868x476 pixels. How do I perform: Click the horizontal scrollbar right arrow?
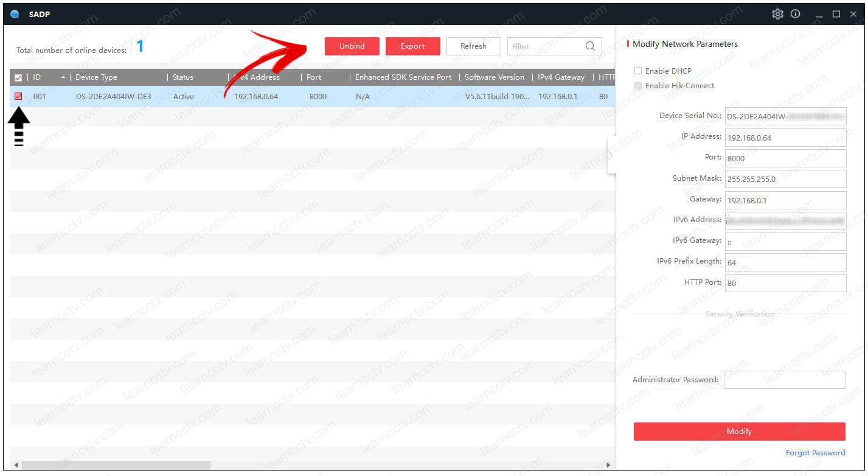coord(608,465)
